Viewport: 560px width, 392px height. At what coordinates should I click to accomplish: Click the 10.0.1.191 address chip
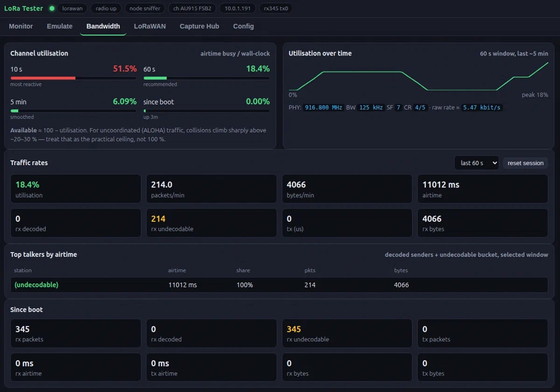pos(238,8)
